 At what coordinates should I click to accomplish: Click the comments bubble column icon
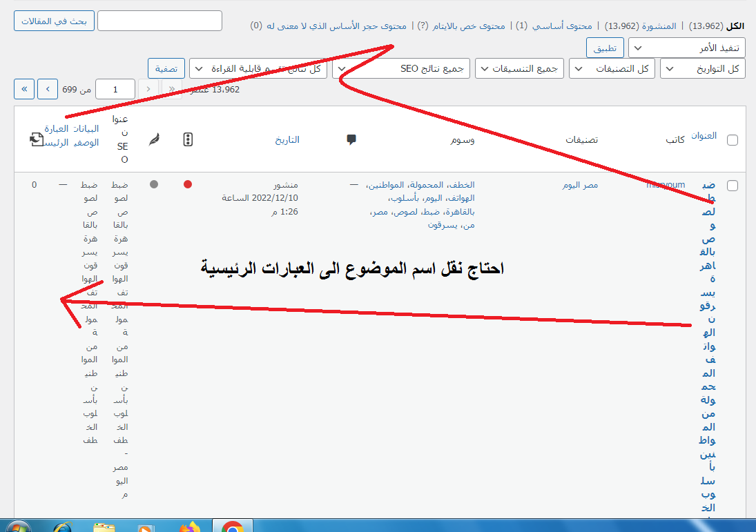pos(351,139)
